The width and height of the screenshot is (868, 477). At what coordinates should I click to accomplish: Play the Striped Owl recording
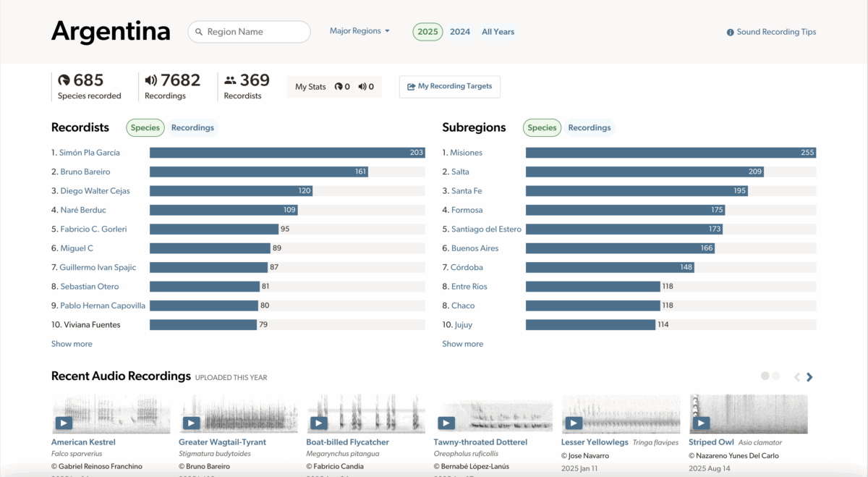click(700, 423)
